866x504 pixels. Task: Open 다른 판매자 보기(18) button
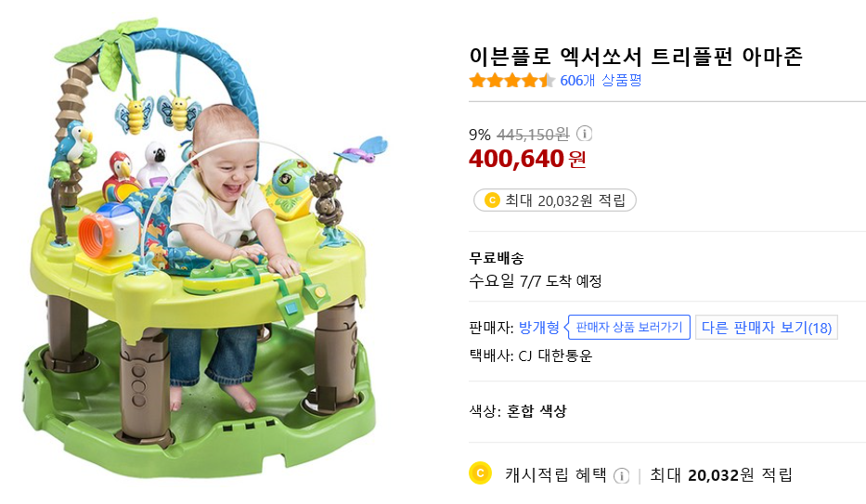(x=766, y=327)
